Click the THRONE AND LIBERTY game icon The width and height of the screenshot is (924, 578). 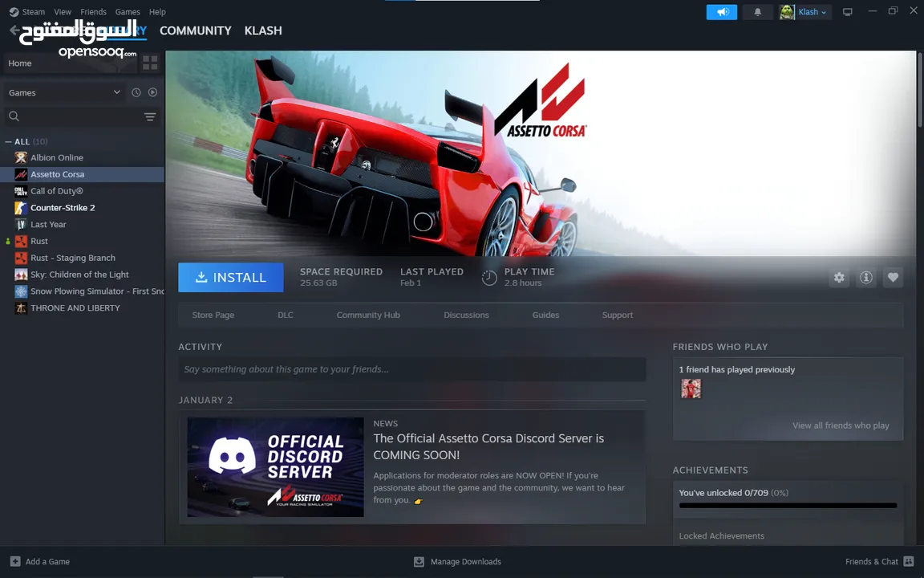pos(21,308)
